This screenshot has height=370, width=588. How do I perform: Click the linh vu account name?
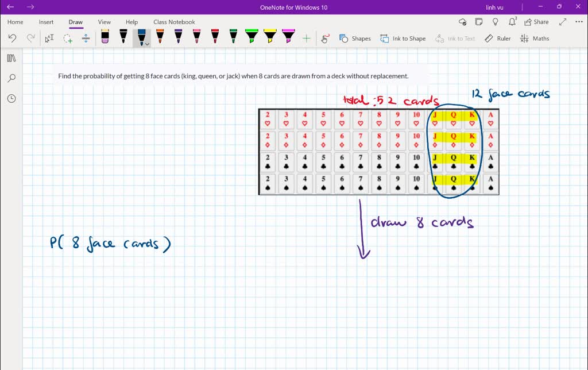(494, 7)
